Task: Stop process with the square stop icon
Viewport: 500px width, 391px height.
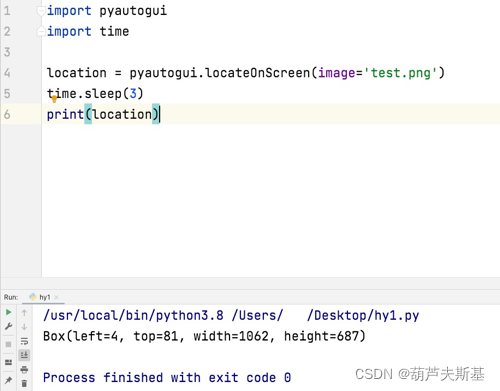Action: pyautogui.click(x=9, y=344)
